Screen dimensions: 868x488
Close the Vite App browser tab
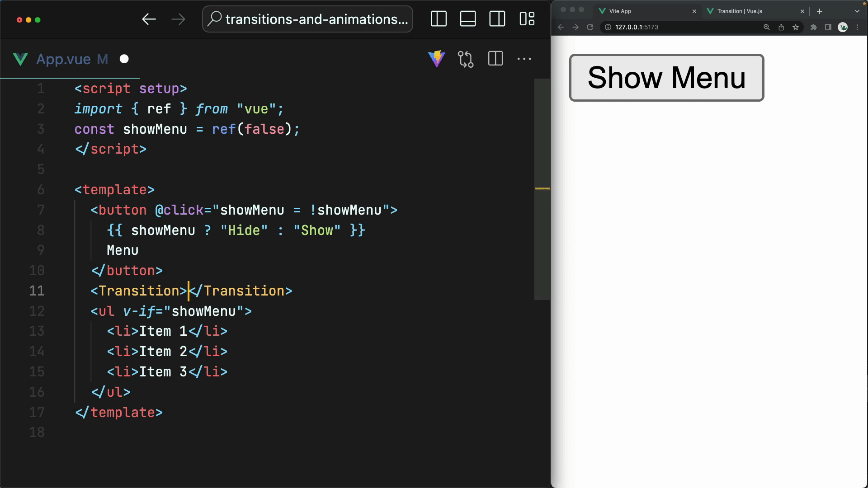tap(694, 11)
